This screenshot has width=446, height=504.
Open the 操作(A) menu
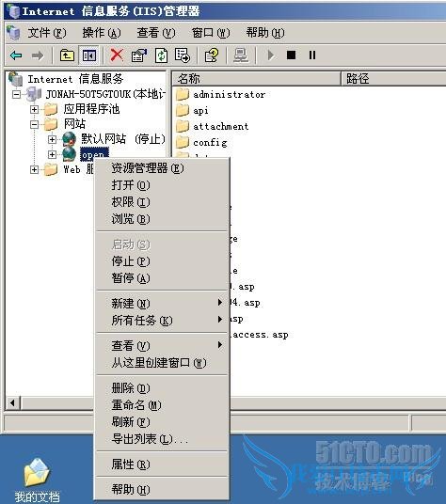click(x=102, y=33)
